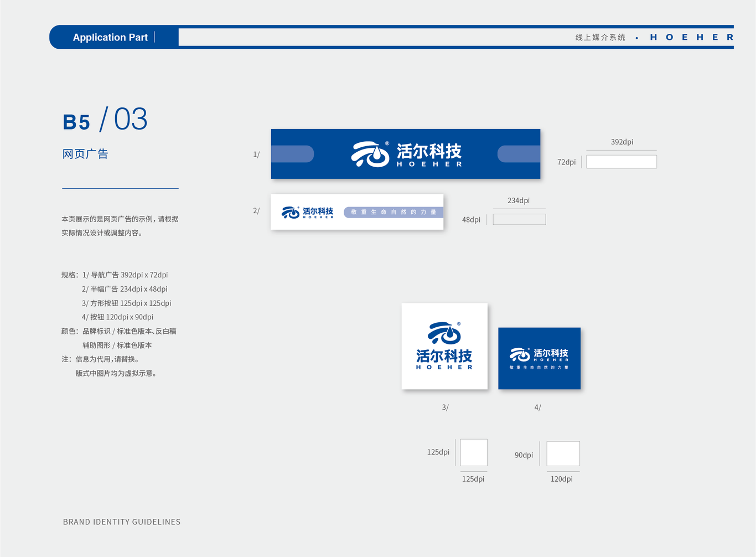Click the 注: 信息为代用,请替换 note
Image resolution: width=756 pixels, height=557 pixels.
point(101,359)
